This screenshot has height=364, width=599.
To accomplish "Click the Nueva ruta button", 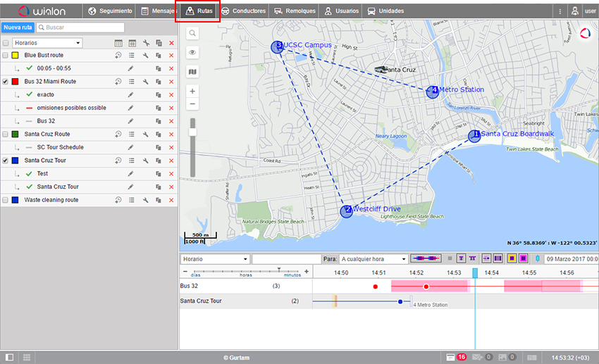I will tap(18, 27).
